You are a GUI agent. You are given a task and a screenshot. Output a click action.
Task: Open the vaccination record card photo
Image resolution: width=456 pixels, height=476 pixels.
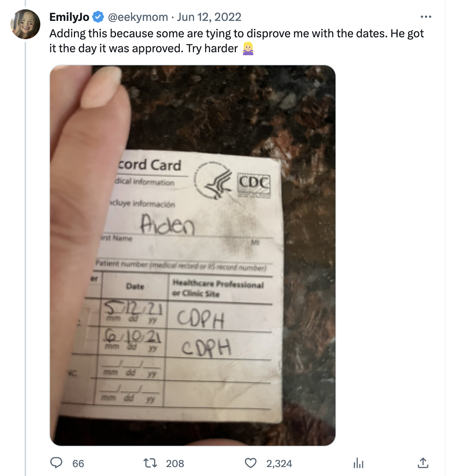[x=193, y=255]
